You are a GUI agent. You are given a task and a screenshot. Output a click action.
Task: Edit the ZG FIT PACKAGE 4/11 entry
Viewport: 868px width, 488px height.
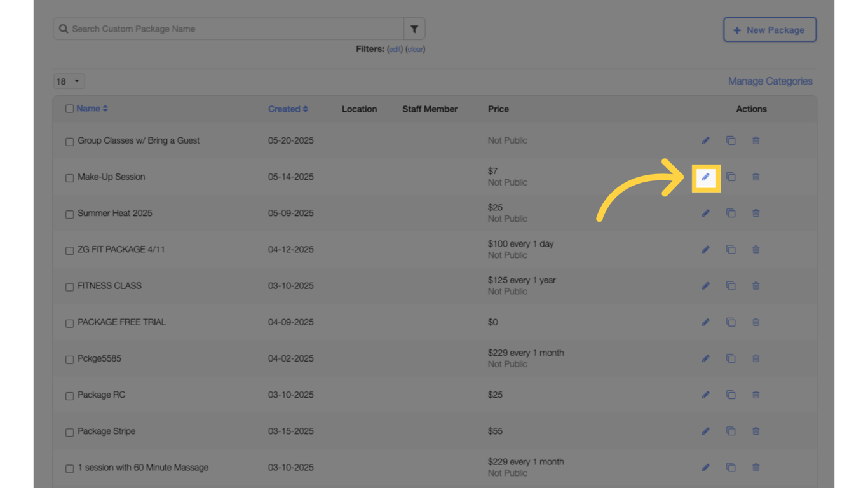click(x=705, y=249)
